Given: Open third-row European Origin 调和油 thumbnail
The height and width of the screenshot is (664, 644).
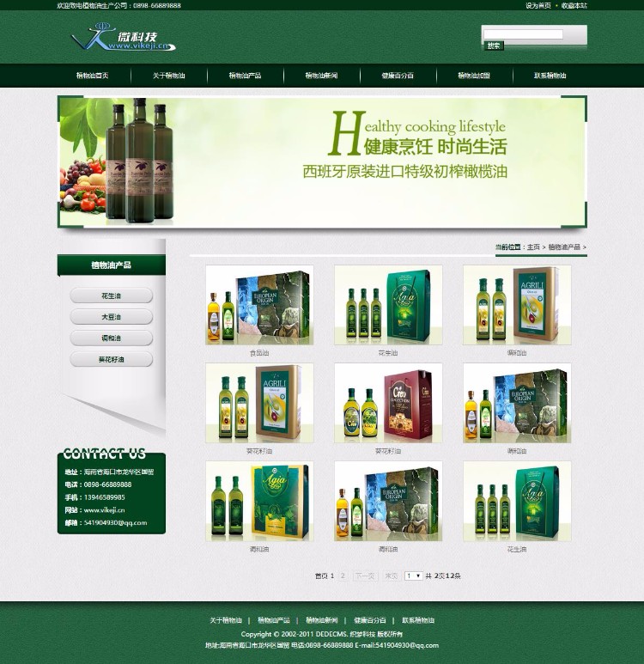Looking at the screenshot, I should (388, 501).
